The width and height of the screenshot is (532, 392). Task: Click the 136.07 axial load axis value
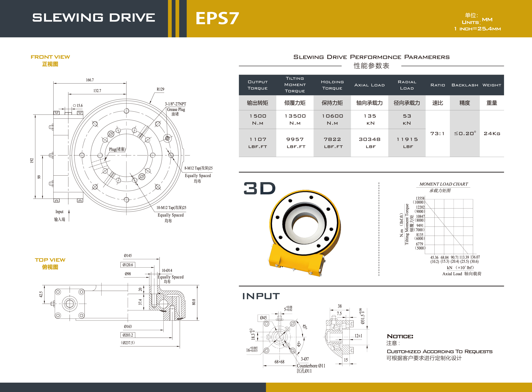[475, 257]
